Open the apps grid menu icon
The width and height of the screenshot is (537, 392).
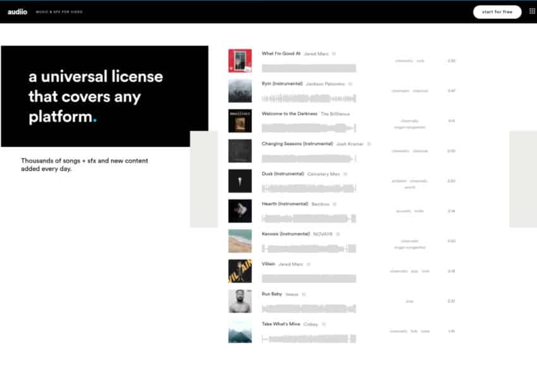tap(531, 11)
